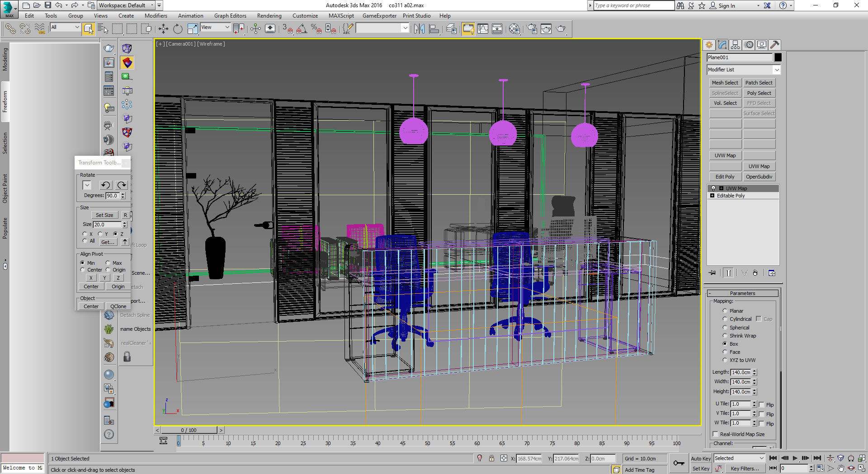Click the Align tool icon
This screenshot has height=474, width=868.
pos(434,29)
